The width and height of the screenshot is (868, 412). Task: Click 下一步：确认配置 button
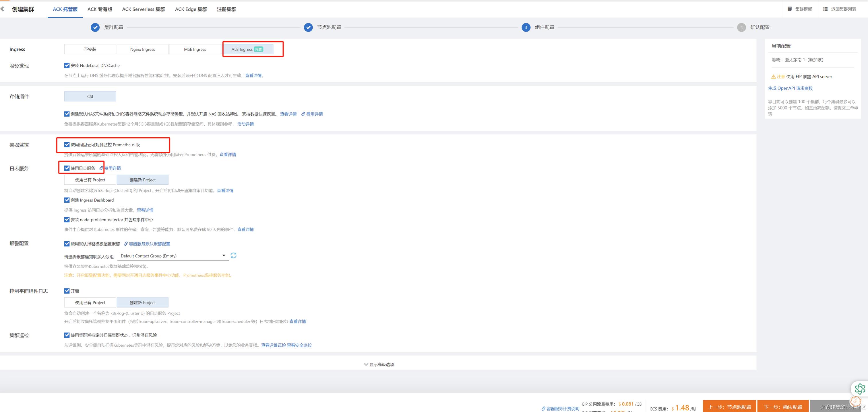pos(782,407)
